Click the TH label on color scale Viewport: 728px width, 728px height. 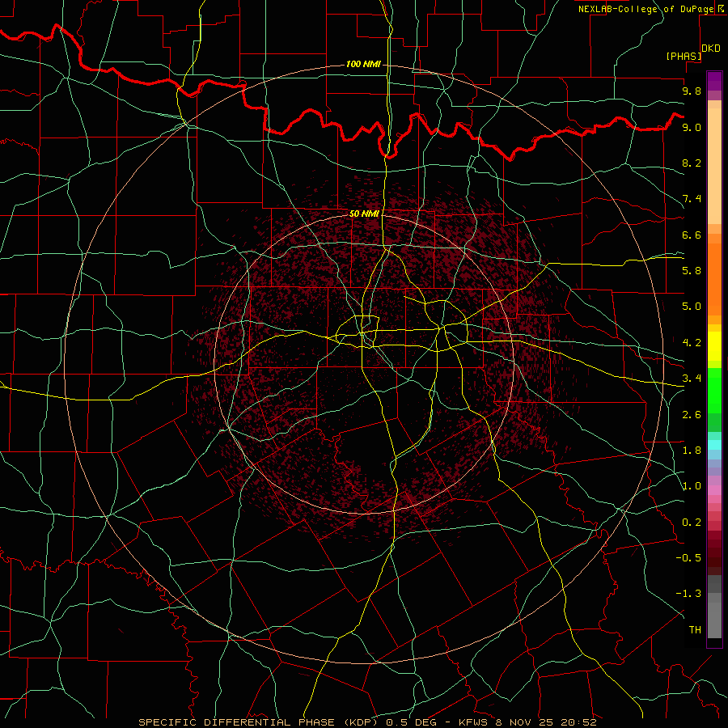(x=695, y=630)
